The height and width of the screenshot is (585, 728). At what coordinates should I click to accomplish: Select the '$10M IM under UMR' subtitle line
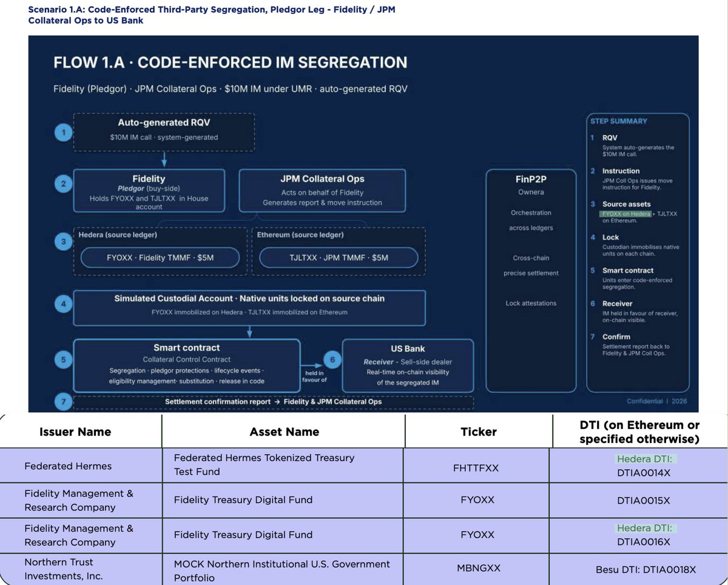coord(231,89)
